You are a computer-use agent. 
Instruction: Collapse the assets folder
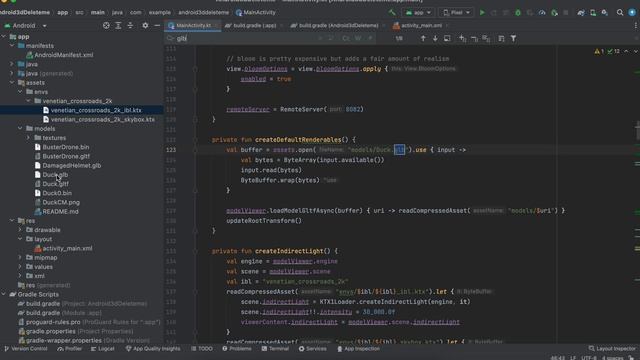point(12,82)
